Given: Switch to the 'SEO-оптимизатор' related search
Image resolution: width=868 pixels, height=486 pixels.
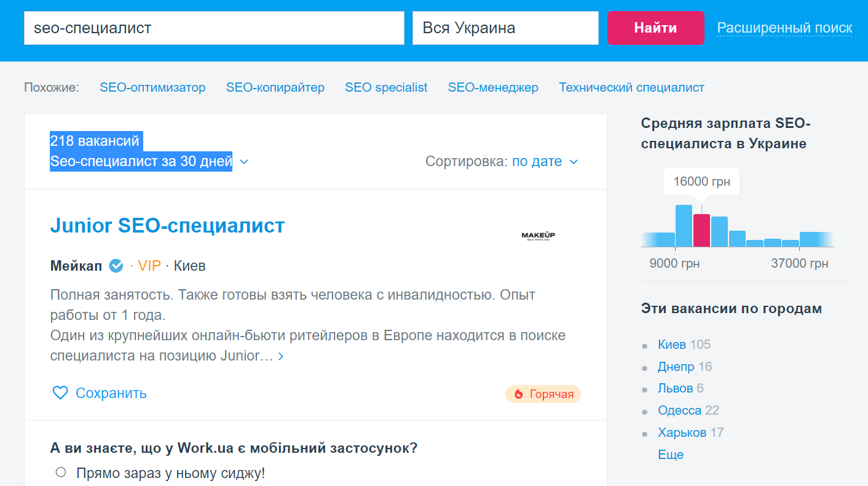Looking at the screenshot, I should click(x=153, y=87).
